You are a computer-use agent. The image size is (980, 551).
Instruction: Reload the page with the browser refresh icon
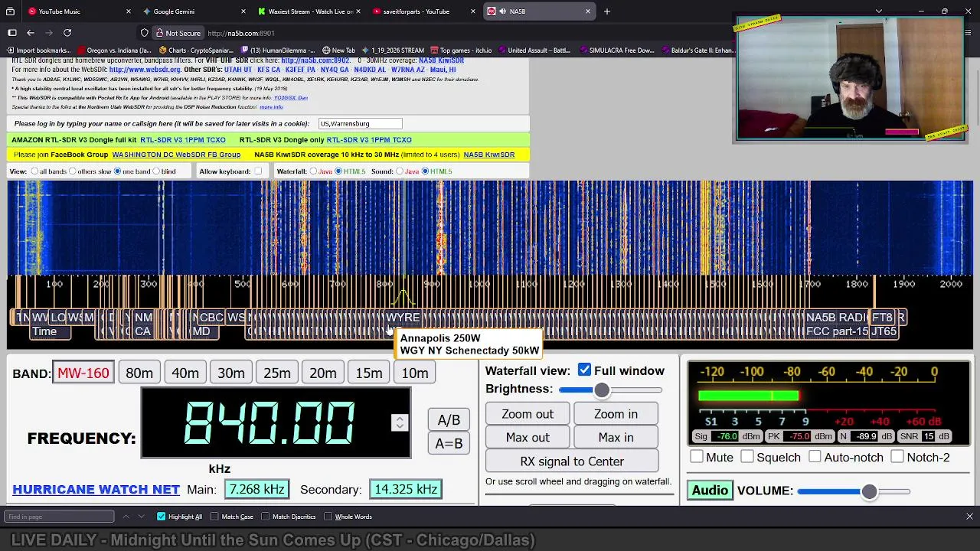67,33
